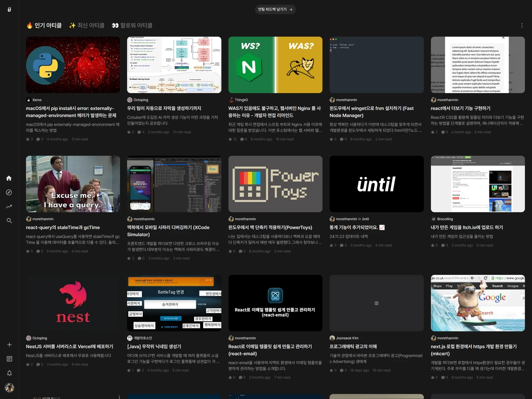
Task: Open the Google surfing hamster thumbnail
Action: pyautogui.click(x=478, y=303)
